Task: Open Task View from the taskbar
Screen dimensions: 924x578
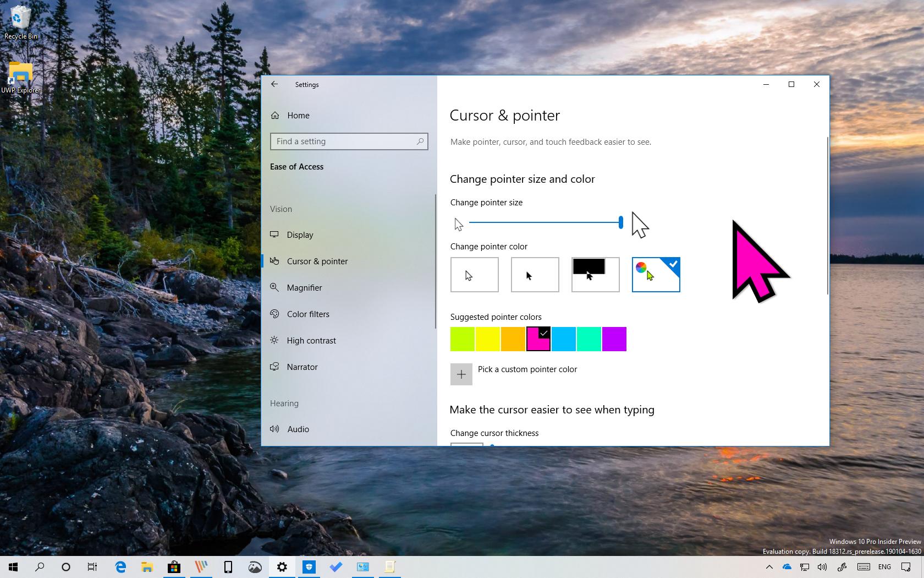Action: point(92,567)
